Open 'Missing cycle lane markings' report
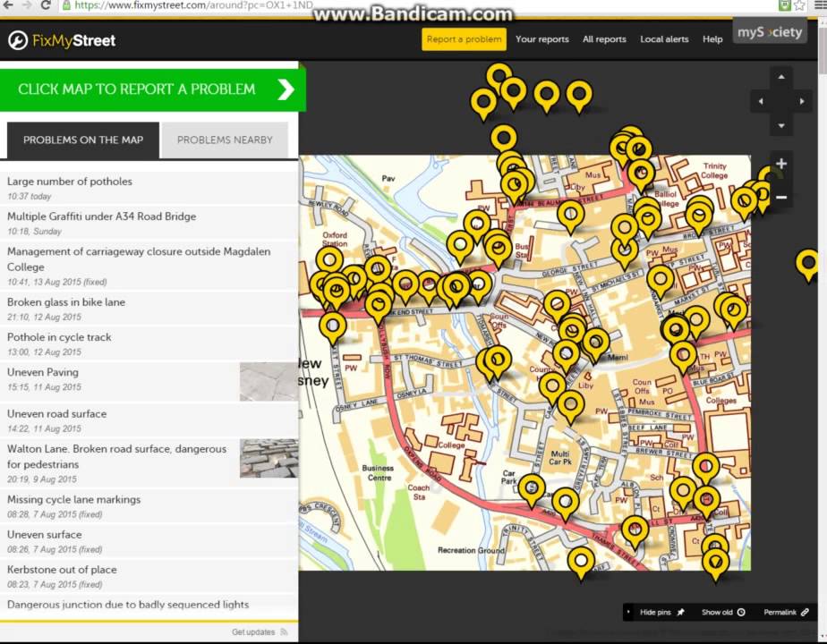 coord(149,506)
